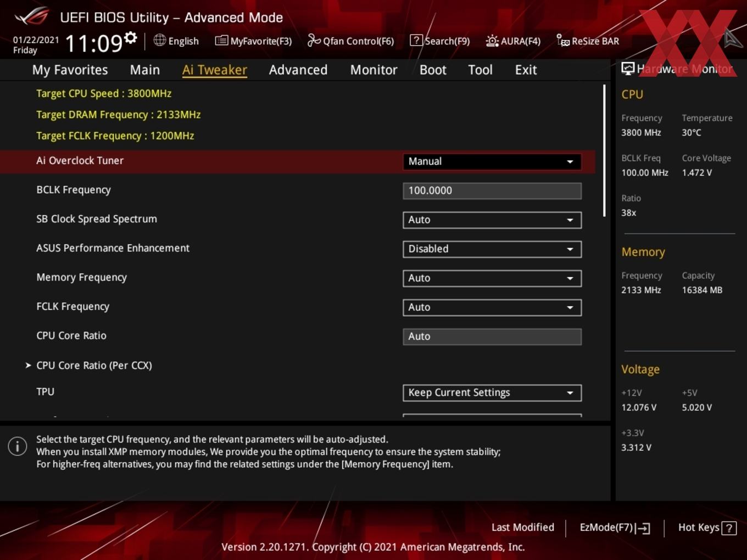Open the Hot Keys help
This screenshot has width=747, height=560.
point(707,528)
